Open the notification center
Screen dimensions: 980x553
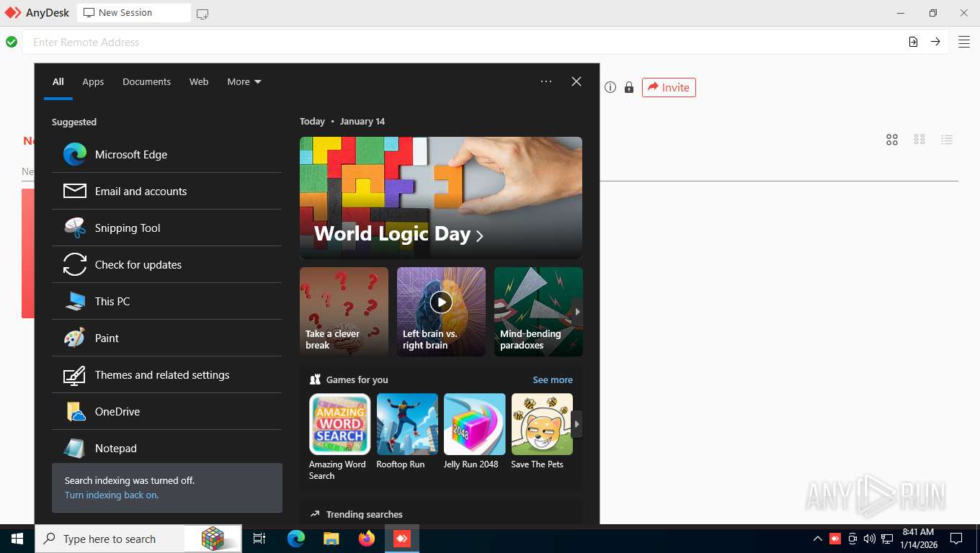[956, 539]
